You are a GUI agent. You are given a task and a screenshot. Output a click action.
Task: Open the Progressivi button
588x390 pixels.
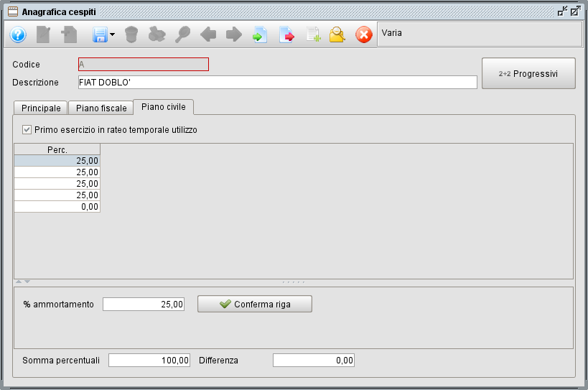coord(528,73)
